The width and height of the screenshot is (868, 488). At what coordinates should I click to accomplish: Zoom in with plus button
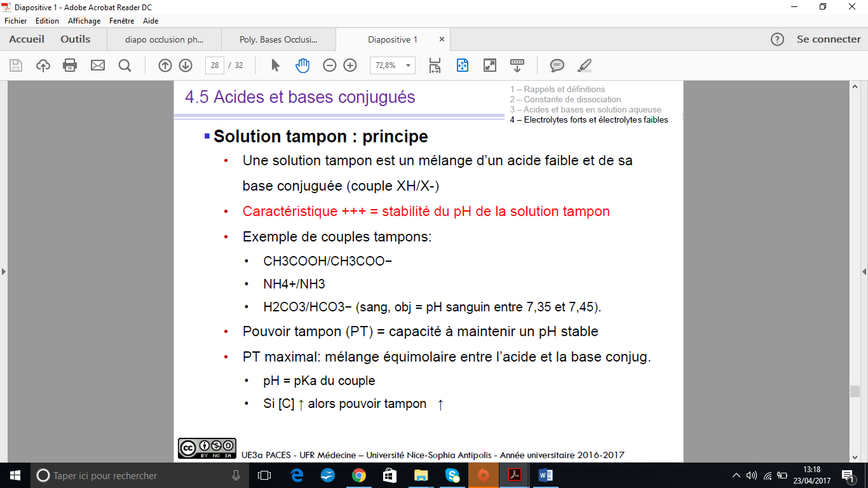350,65
